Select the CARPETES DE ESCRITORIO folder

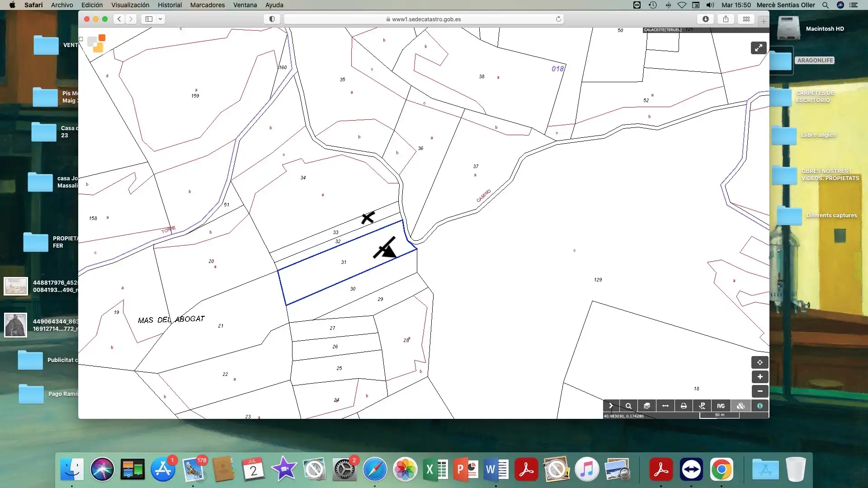(x=781, y=96)
